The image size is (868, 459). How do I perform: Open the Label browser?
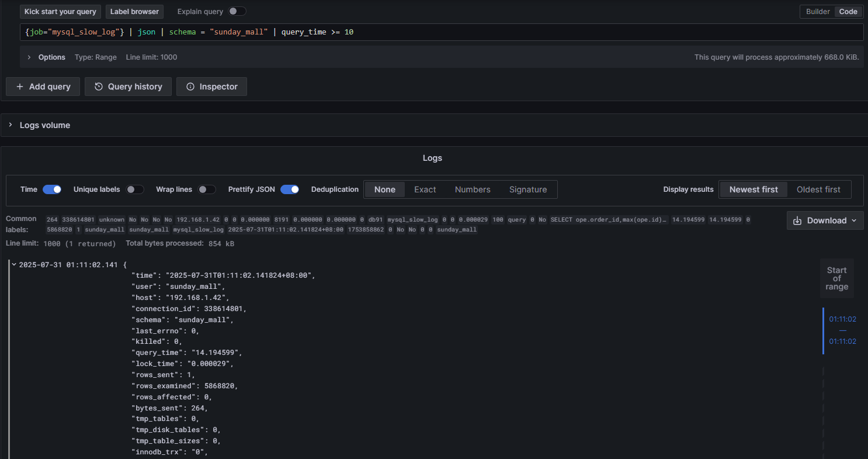coord(134,12)
